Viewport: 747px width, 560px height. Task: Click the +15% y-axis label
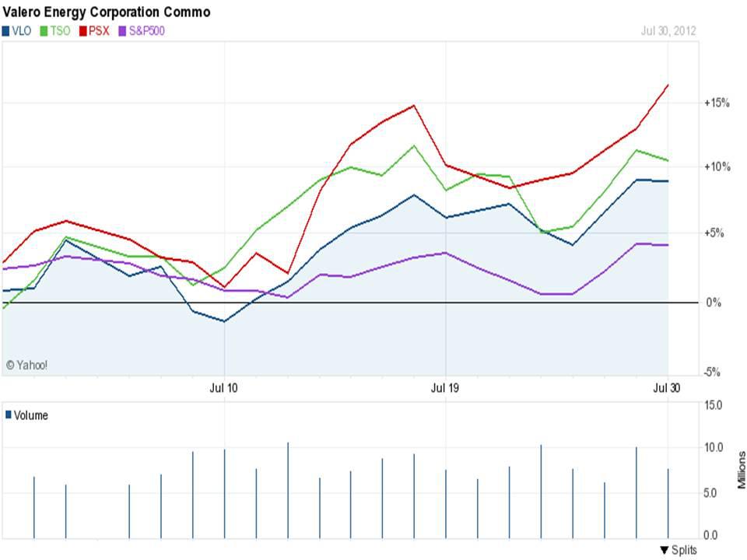pyautogui.click(x=717, y=103)
